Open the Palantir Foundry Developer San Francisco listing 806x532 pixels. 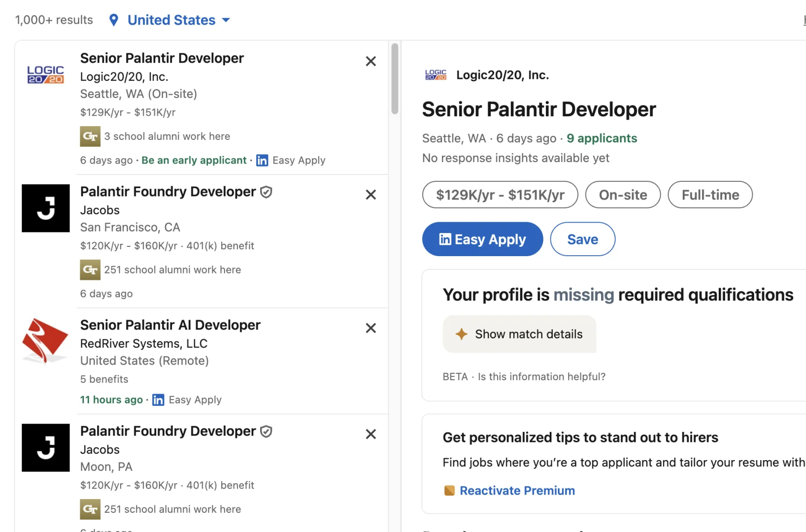click(168, 192)
